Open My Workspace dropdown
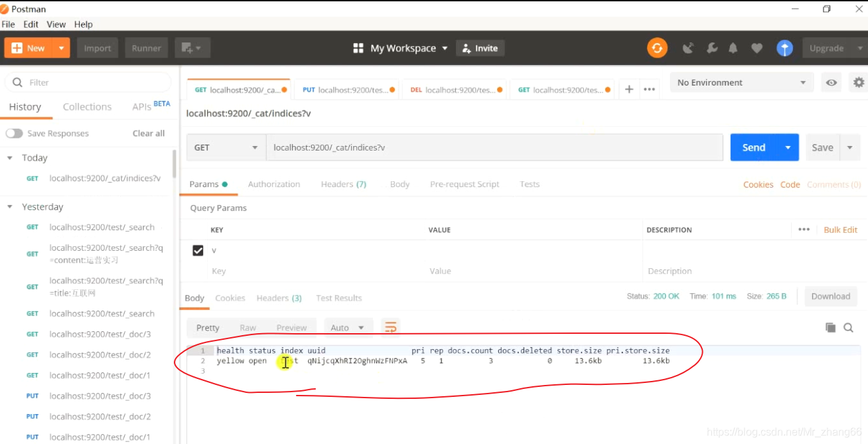This screenshot has width=868, height=444. tap(409, 48)
